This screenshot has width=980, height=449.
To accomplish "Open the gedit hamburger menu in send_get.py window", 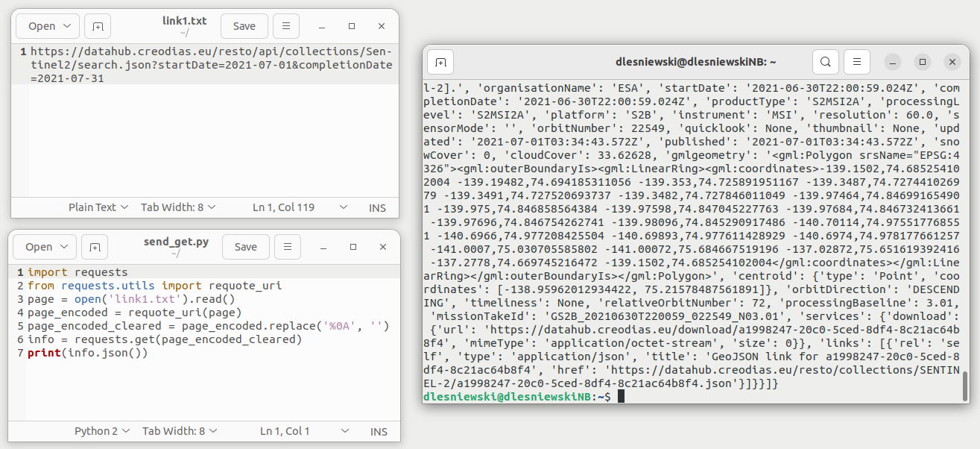I will [x=286, y=246].
